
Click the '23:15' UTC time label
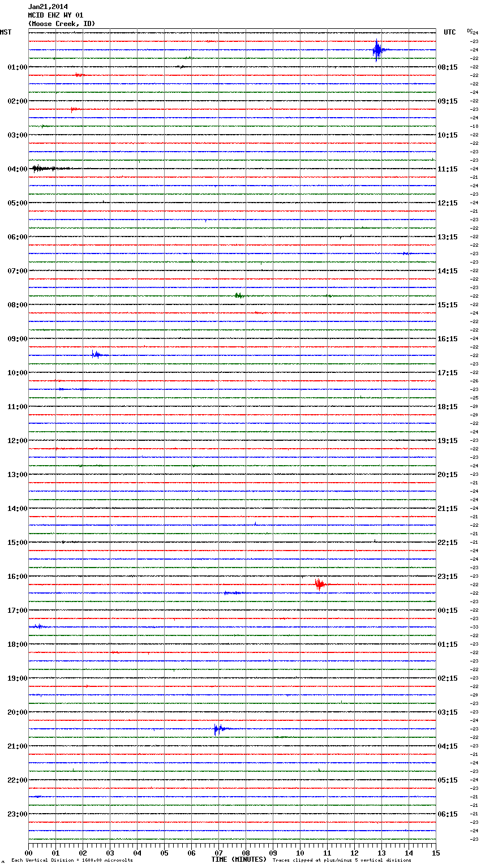(x=448, y=576)
